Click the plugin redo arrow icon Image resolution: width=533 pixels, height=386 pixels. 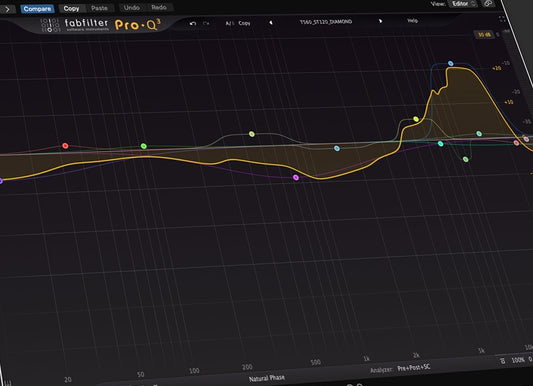point(206,23)
